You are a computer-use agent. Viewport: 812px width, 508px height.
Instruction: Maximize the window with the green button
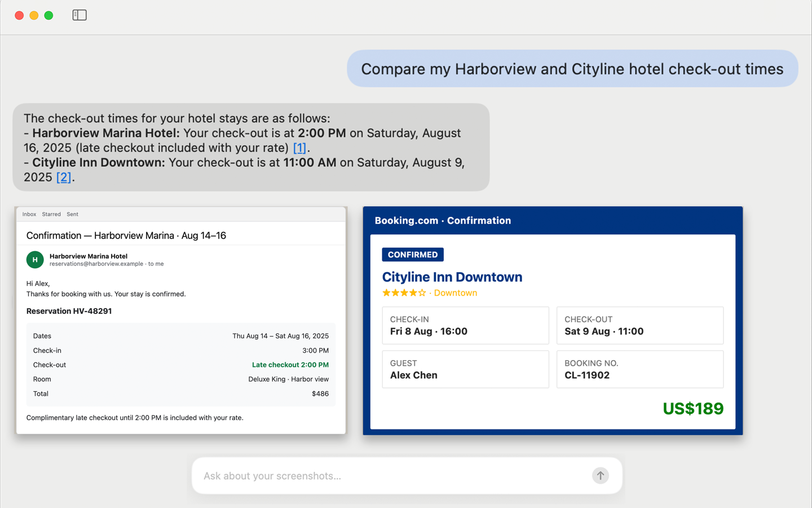click(x=48, y=15)
